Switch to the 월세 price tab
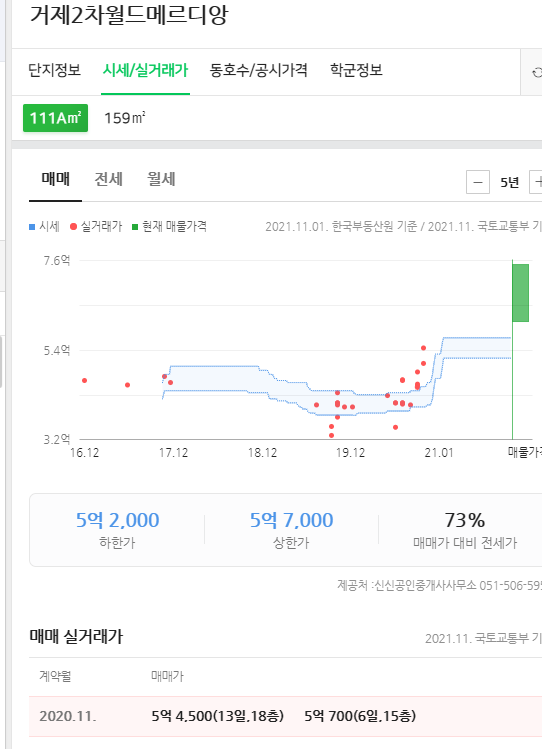Viewport: 542px width, 749px height. point(161,179)
